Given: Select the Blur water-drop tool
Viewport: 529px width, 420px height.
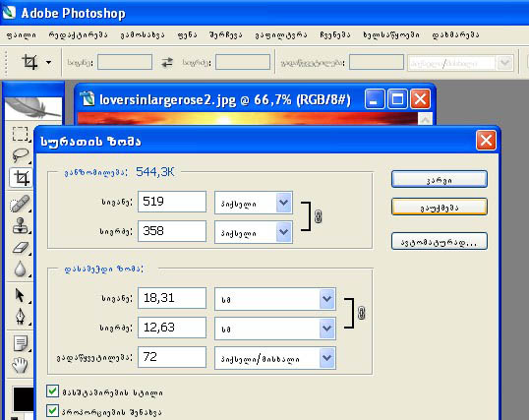Looking at the screenshot, I should click(21, 270).
